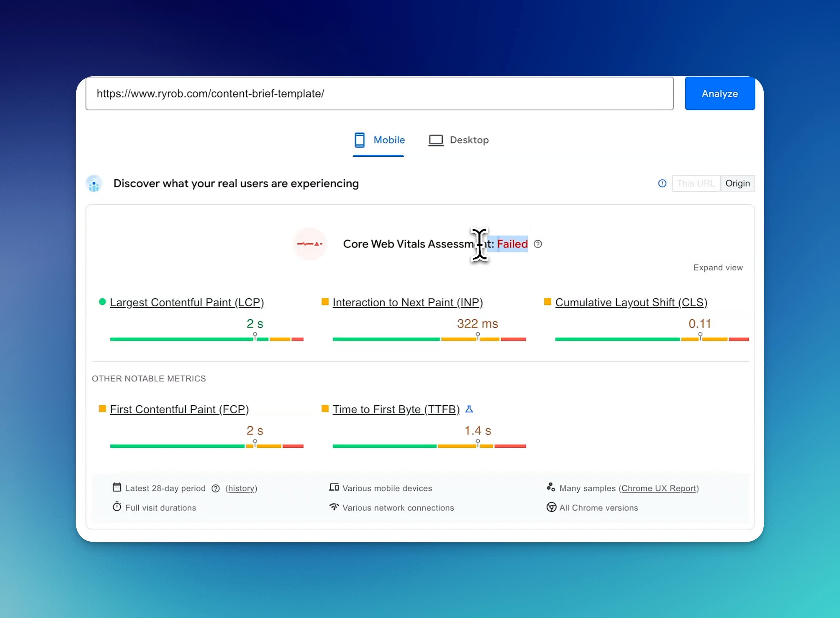Image resolution: width=840 pixels, height=618 pixels.
Task: Click the info icon beside This URL
Action: coord(662,183)
